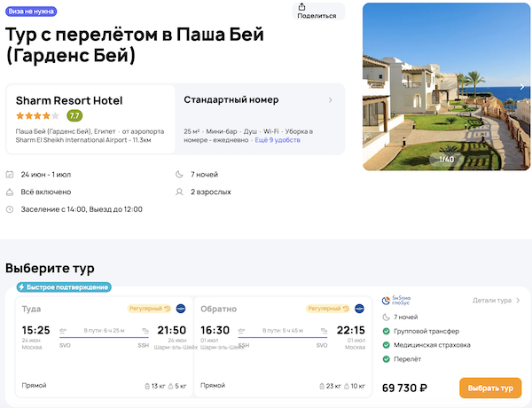
Task: Click the moon icon beside 7 ночей
Action: click(x=180, y=175)
